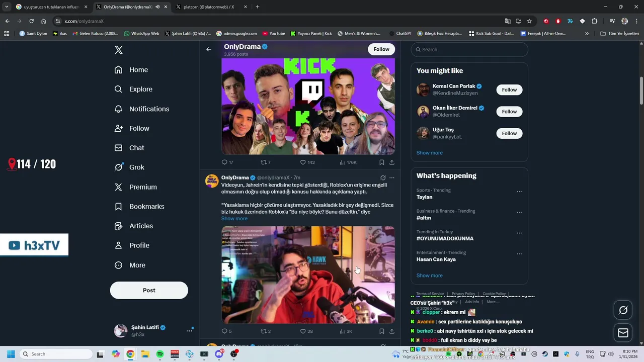Open the Explore page
Viewport: 644px width, 362px height.
point(133,89)
